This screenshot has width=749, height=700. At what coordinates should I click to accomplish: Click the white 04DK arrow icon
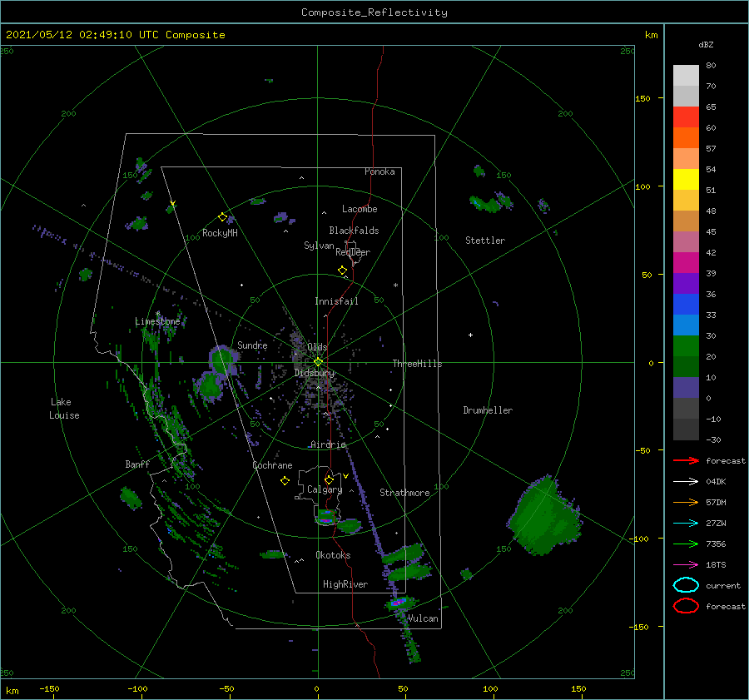point(686,482)
